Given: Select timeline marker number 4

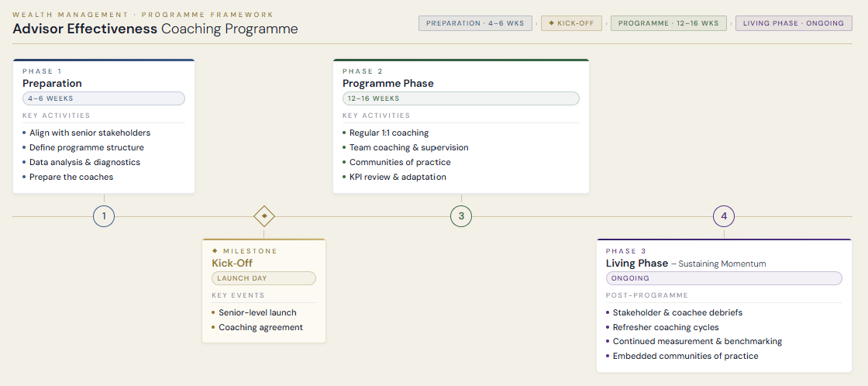Looking at the screenshot, I should point(724,216).
